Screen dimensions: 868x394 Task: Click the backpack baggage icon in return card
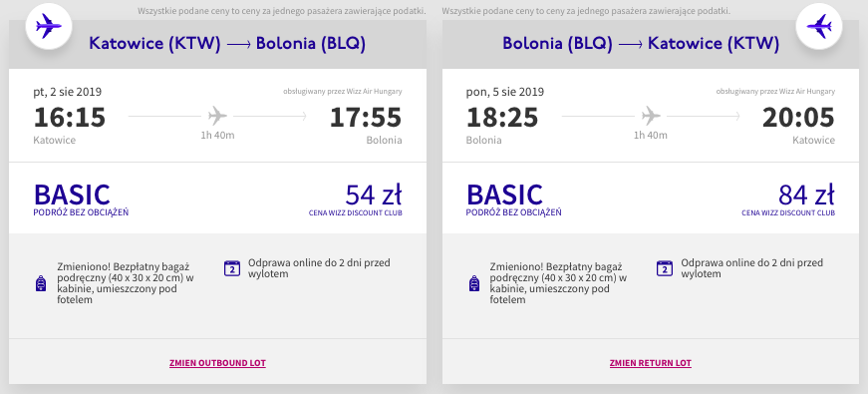click(x=473, y=283)
